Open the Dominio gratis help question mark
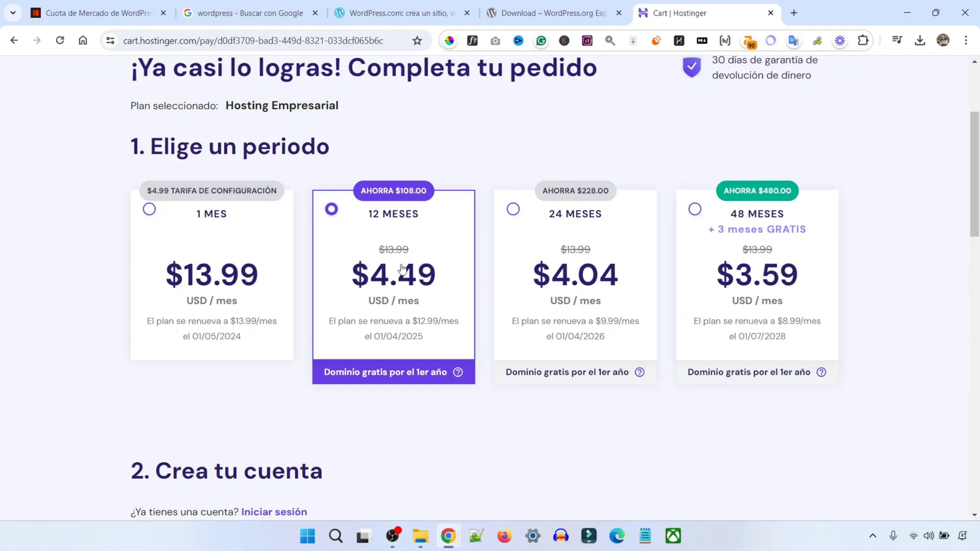The height and width of the screenshot is (551, 980). pos(458,372)
